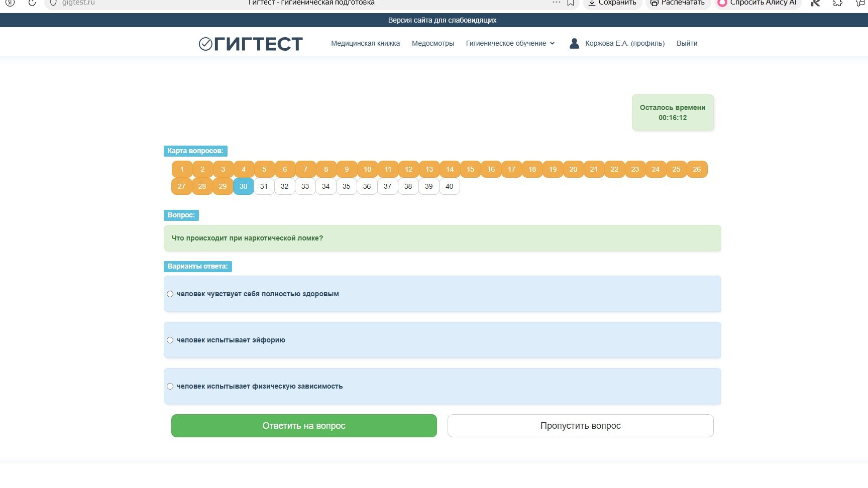Click Выйти to log out
Viewport: 868px width, 488px height.
click(687, 43)
